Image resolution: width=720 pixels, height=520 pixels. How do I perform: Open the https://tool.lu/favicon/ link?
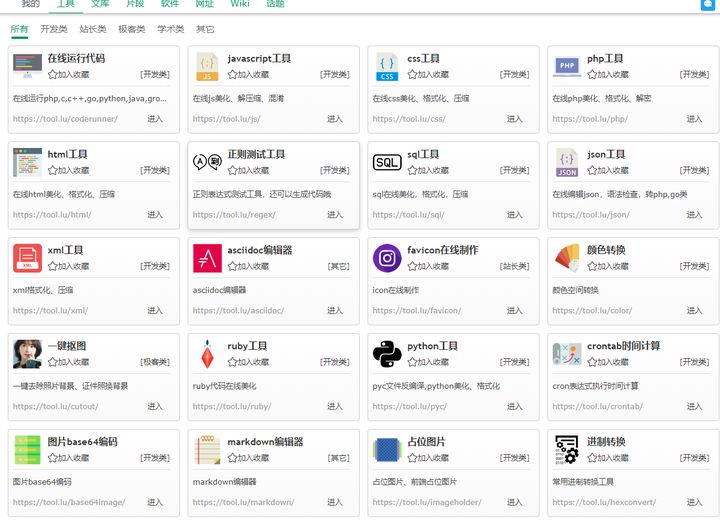point(417,311)
